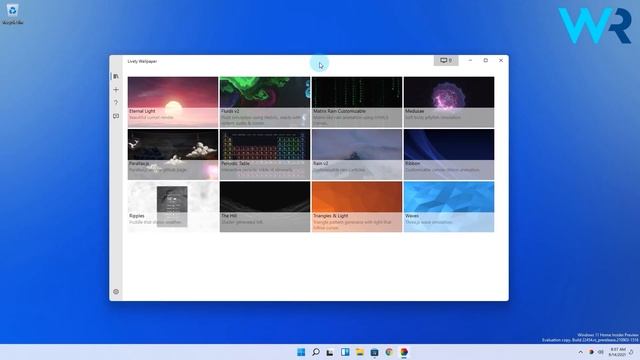Viewport: 640px width, 360px height.
Task: Select the Matrix Rain Customizable wallpaper
Action: [357, 102]
